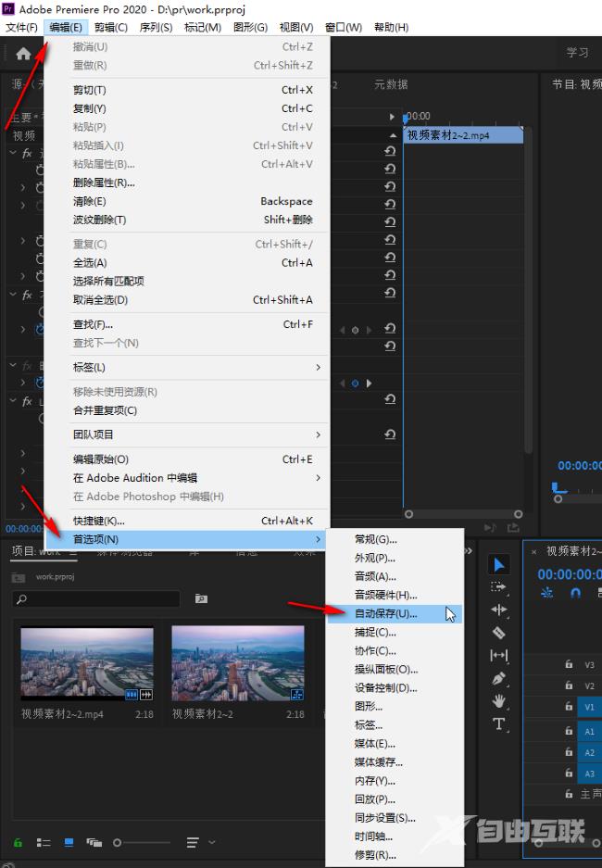The width and height of the screenshot is (602, 868).
Task: Toggle insert sequences as nests icon
Action: click(x=546, y=593)
